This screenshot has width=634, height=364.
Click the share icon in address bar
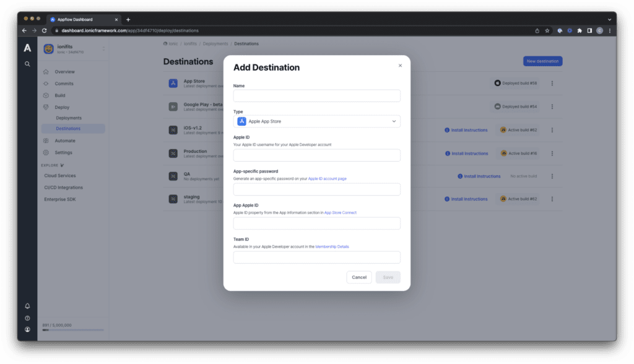point(537,31)
